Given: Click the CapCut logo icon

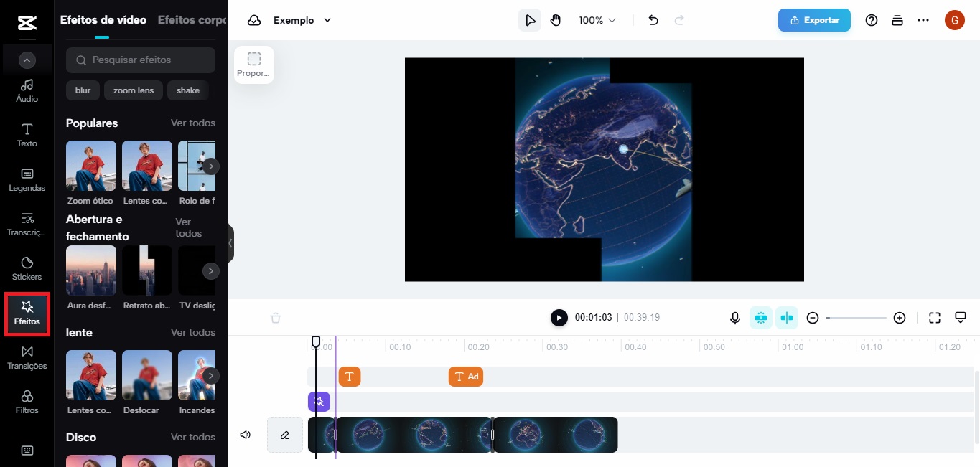Looking at the screenshot, I should (x=27, y=22).
